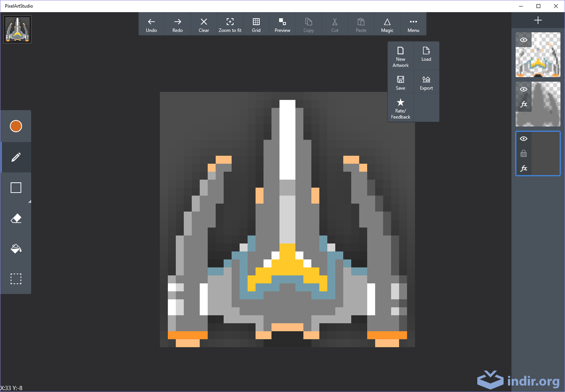Add a new layer with the plus icon

pos(538,19)
